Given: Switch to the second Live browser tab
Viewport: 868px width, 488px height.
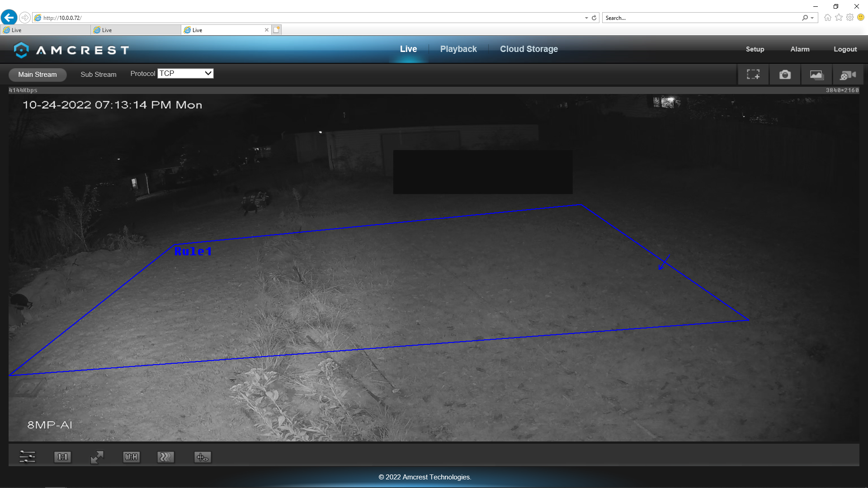Looking at the screenshot, I should pyautogui.click(x=136, y=30).
